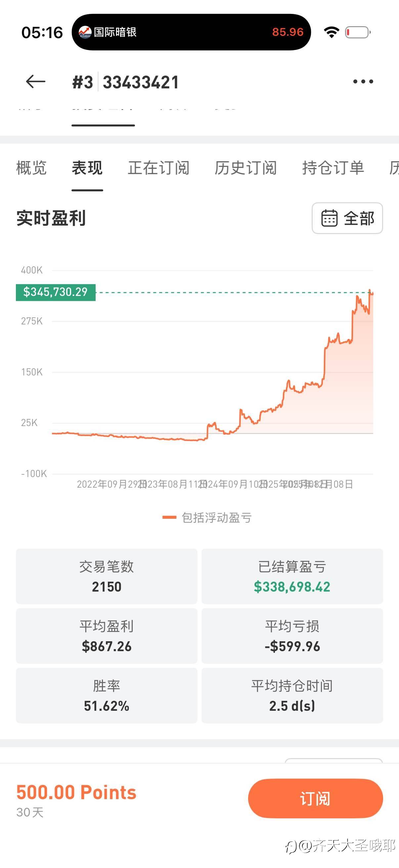The height and width of the screenshot is (868, 399).
Task: Open the 正在订阅 tab
Action: coord(158,168)
